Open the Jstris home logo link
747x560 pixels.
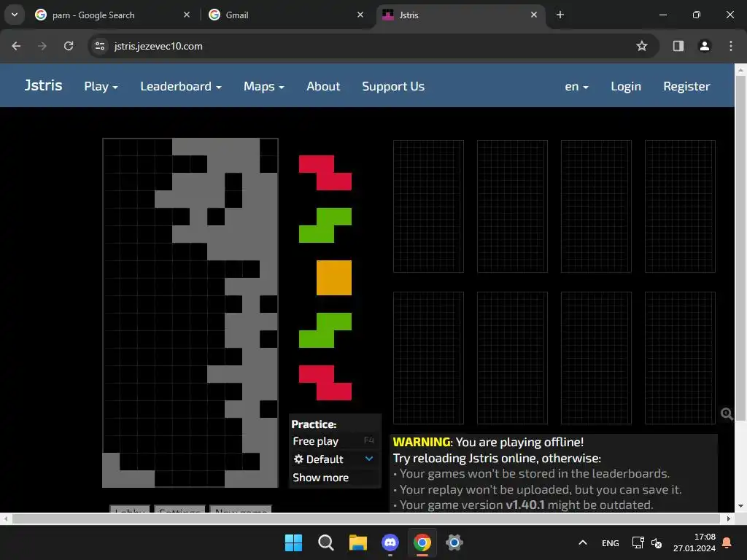click(43, 85)
